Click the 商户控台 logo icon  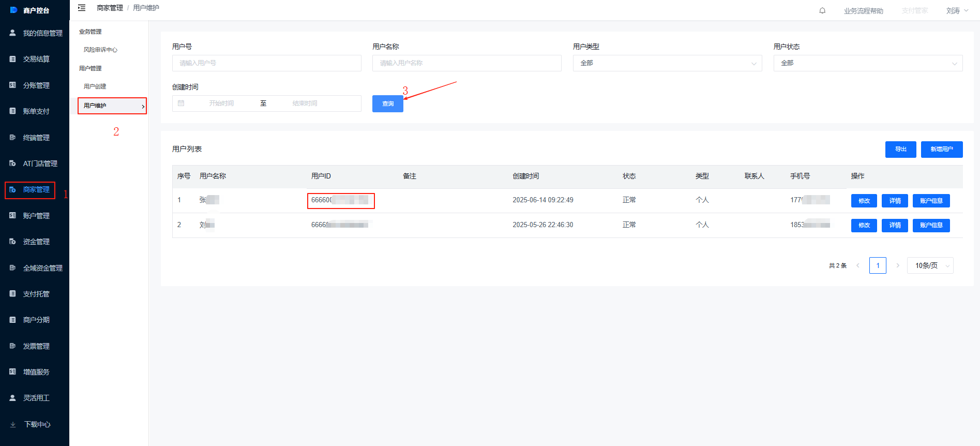[x=13, y=10]
